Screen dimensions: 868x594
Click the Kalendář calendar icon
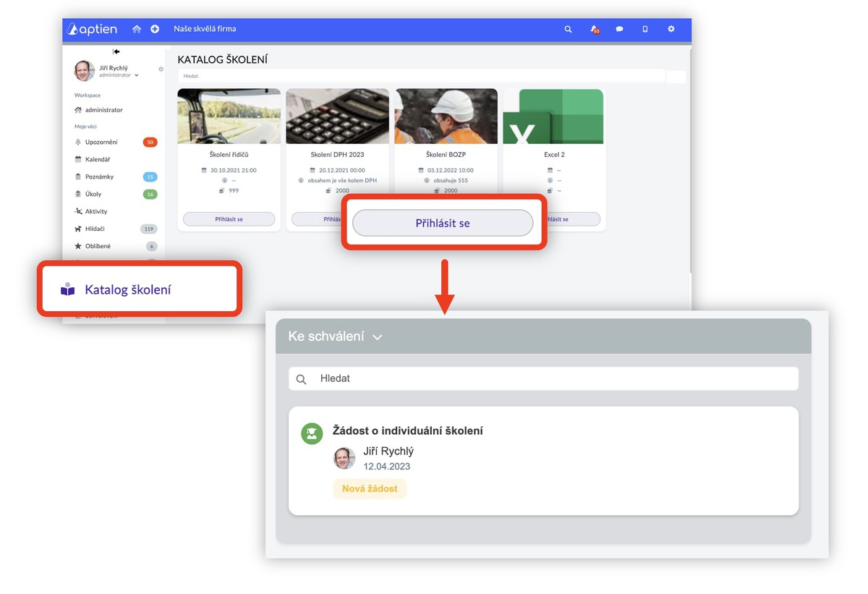(x=78, y=159)
